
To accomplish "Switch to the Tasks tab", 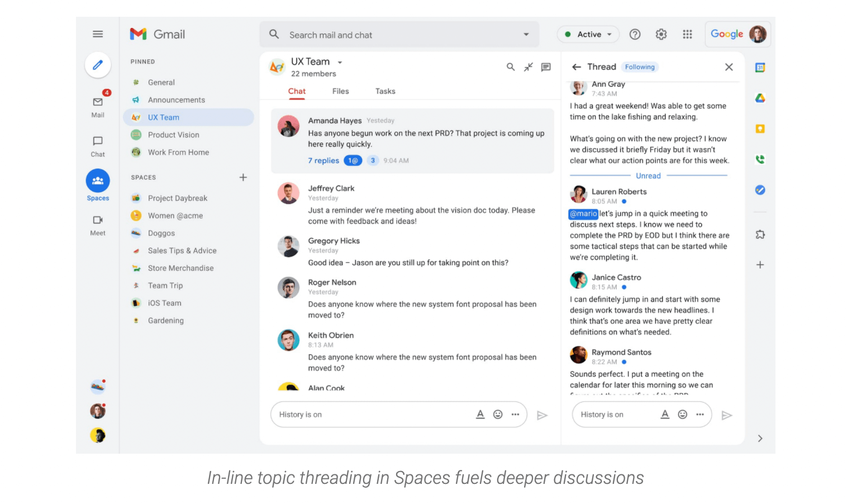I will point(385,91).
